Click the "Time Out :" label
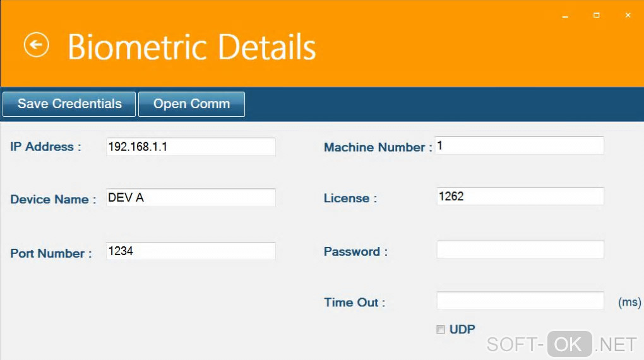 pyautogui.click(x=354, y=303)
